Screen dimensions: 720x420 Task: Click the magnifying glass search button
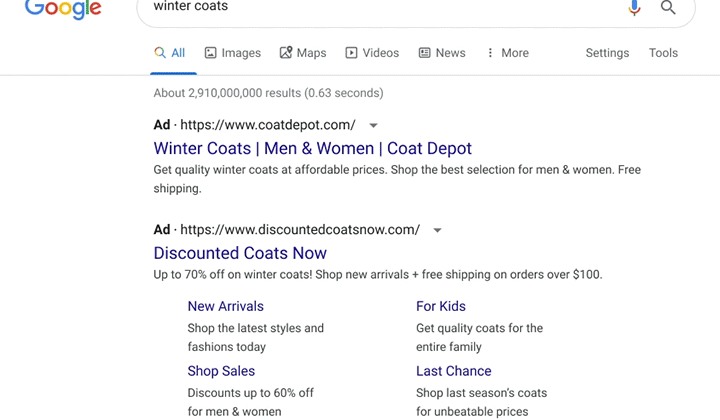668,7
